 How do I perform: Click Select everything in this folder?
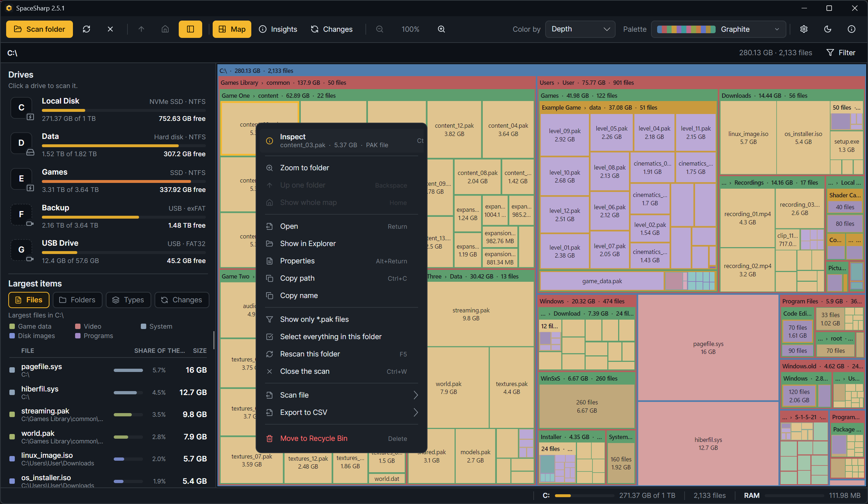pos(341,337)
